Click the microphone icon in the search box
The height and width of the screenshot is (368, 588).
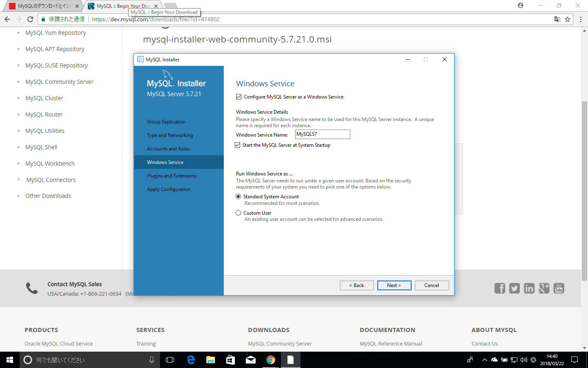(151, 360)
